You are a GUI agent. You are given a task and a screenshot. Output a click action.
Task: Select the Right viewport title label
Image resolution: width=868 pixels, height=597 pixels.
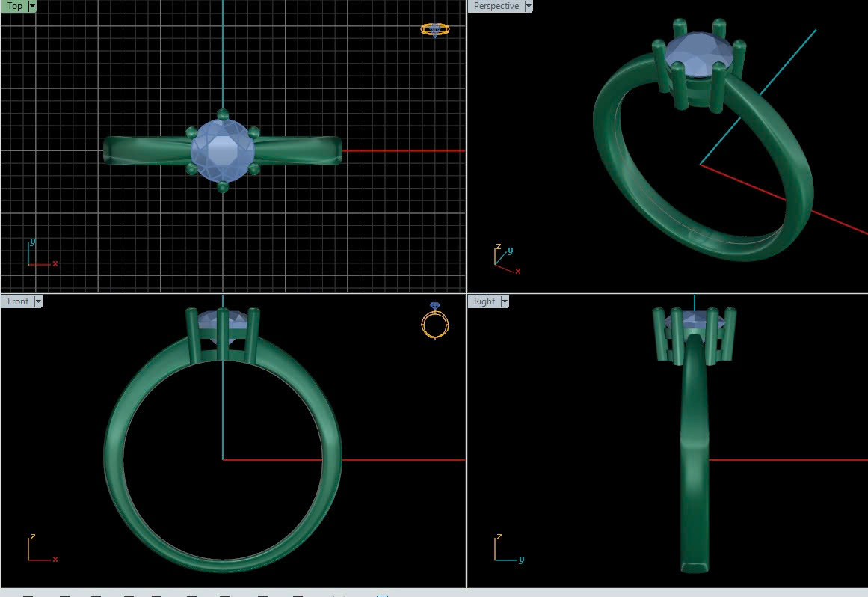tap(484, 301)
